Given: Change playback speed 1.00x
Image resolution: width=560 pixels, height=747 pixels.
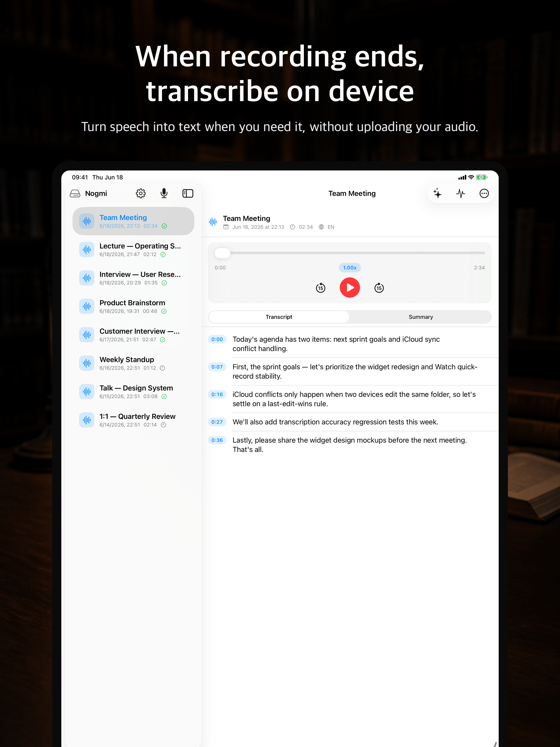Looking at the screenshot, I should [350, 268].
